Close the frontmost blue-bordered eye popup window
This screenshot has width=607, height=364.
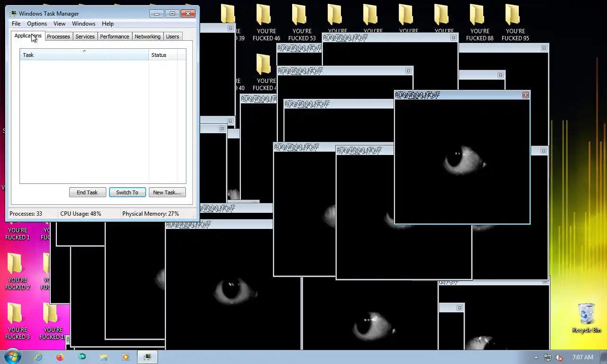pyautogui.click(x=525, y=95)
